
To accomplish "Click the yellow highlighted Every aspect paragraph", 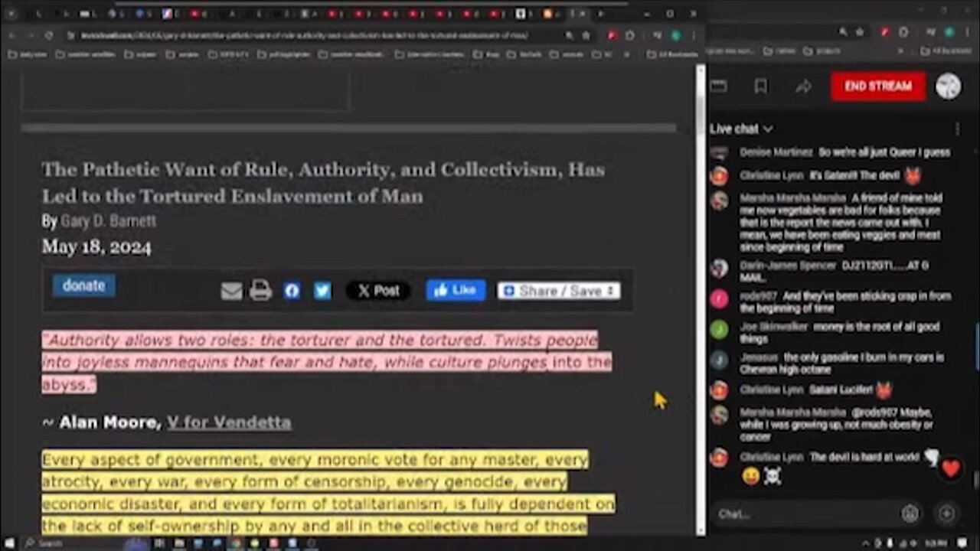I will [x=328, y=492].
